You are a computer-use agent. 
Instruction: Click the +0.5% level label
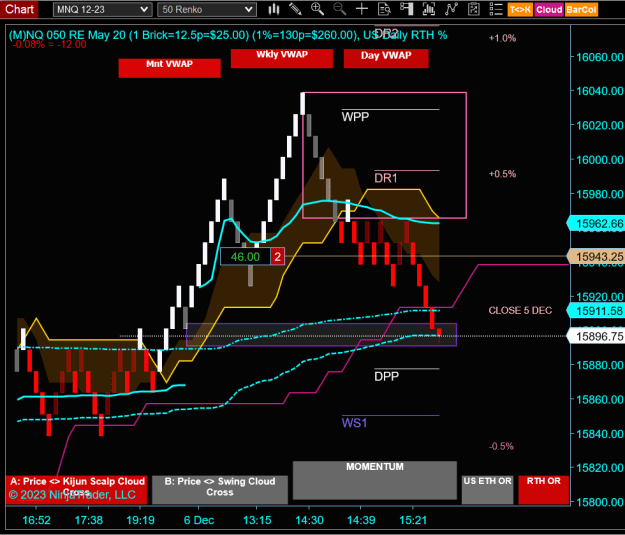pyautogui.click(x=502, y=174)
